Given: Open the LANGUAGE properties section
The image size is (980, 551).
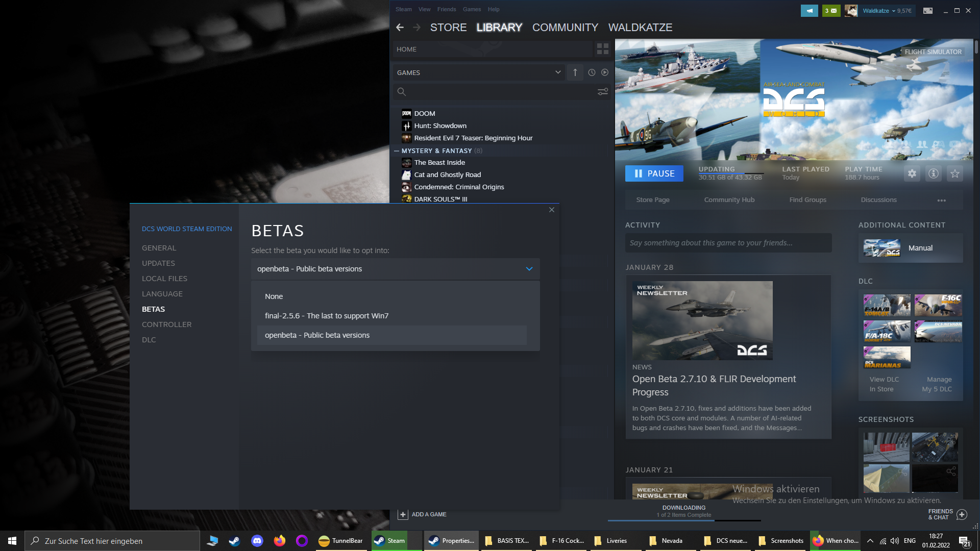Looking at the screenshot, I should pos(162,294).
